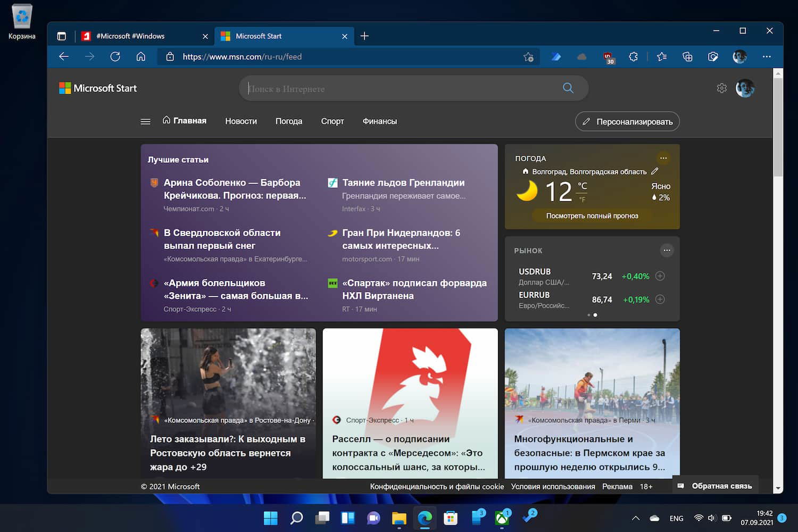Screen dimensions: 798x532
Task: Add this page to favorites
Action: tap(528, 57)
